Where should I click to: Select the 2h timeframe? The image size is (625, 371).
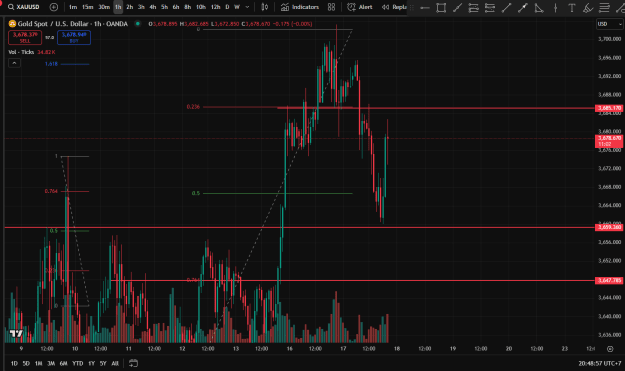[130, 7]
